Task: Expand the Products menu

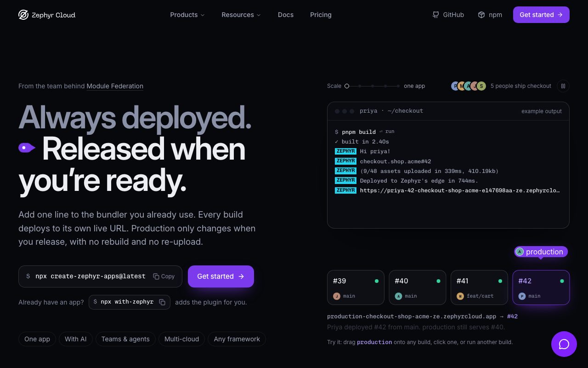Action: pyautogui.click(x=187, y=15)
